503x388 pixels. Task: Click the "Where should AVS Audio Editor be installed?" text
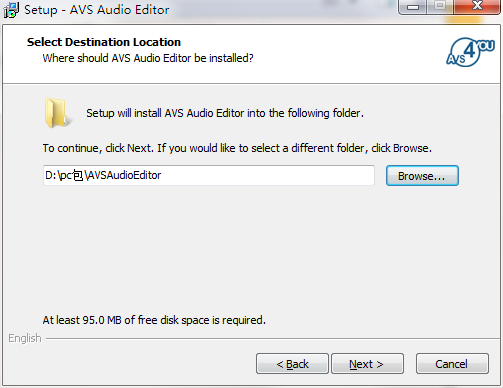(x=148, y=58)
